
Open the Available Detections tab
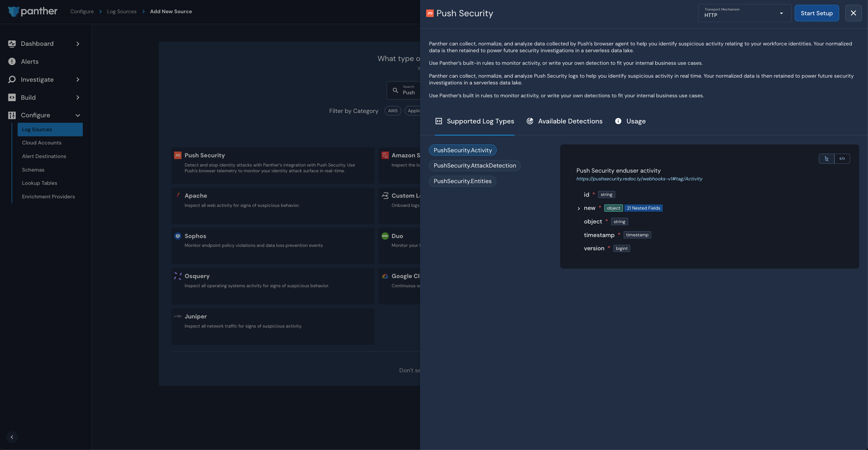pos(565,121)
